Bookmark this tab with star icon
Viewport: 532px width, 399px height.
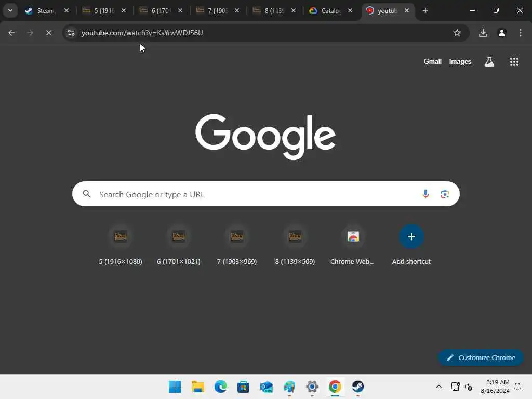click(x=457, y=33)
